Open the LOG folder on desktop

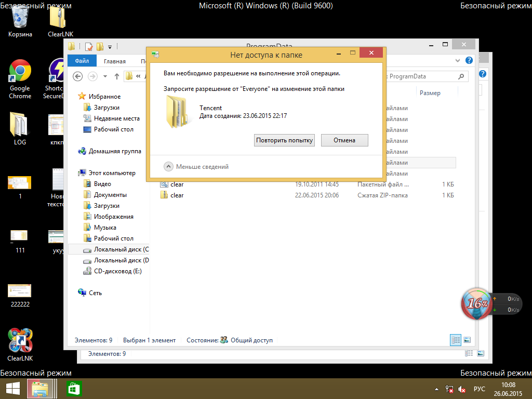coord(20,129)
